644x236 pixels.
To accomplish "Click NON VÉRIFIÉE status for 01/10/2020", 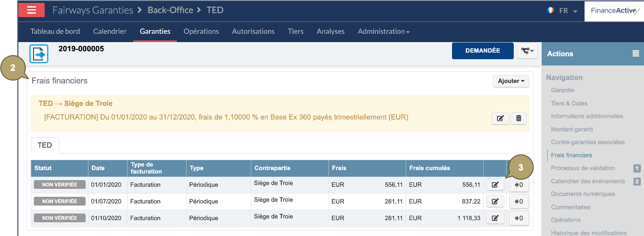I will (60, 218).
